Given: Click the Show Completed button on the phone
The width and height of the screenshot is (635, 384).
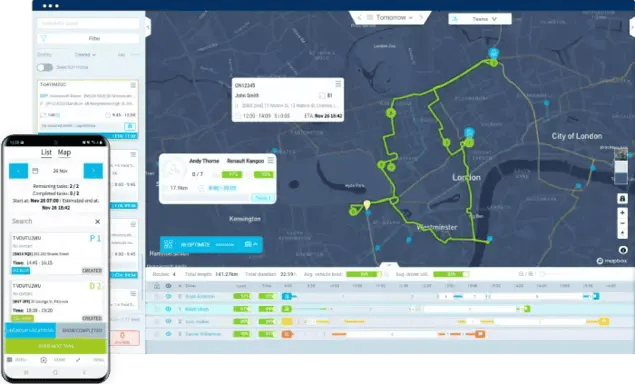Looking at the screenshot, I should (82, 331).
